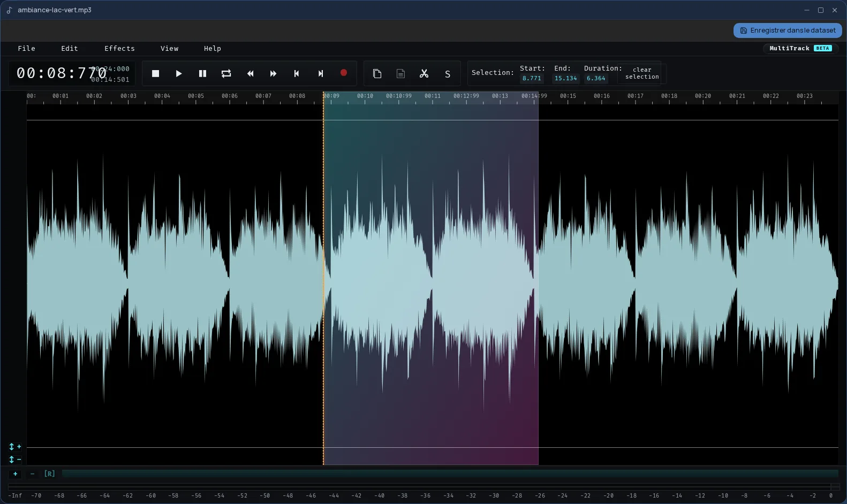Open the Effects menu
The height and width of the screenshot is (504, 847).
(x=119, y=48)
